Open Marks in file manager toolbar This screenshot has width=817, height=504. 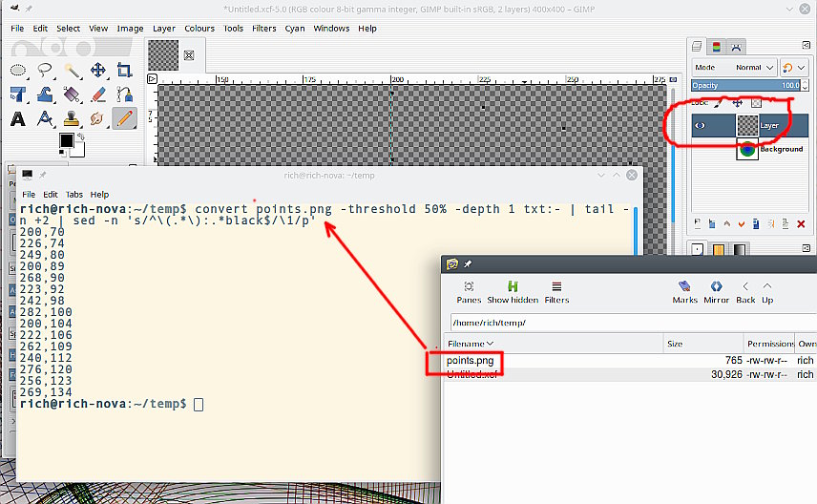pyautogui.click(x=684, y=292)
